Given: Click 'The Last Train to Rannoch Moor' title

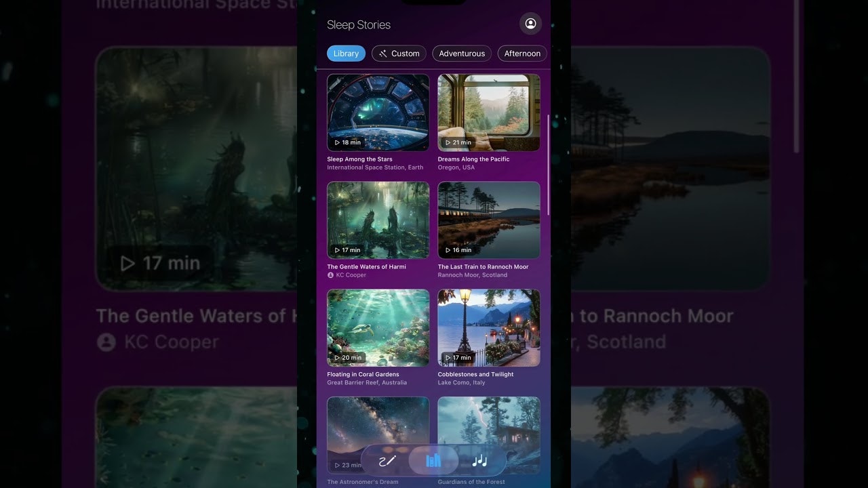Looking at the screenshot, I should [x=483, y=267].
